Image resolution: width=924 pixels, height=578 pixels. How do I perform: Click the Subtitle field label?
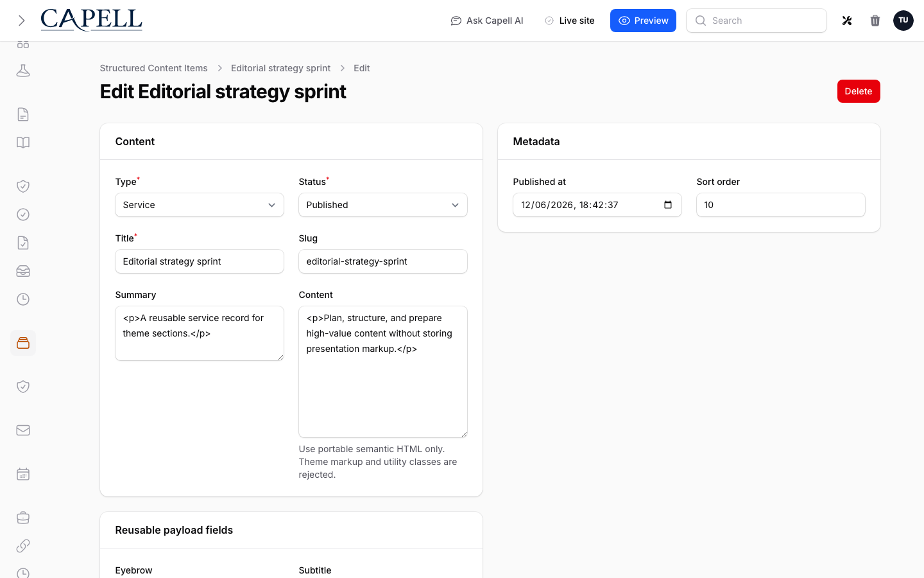click(x=315, y=570)
